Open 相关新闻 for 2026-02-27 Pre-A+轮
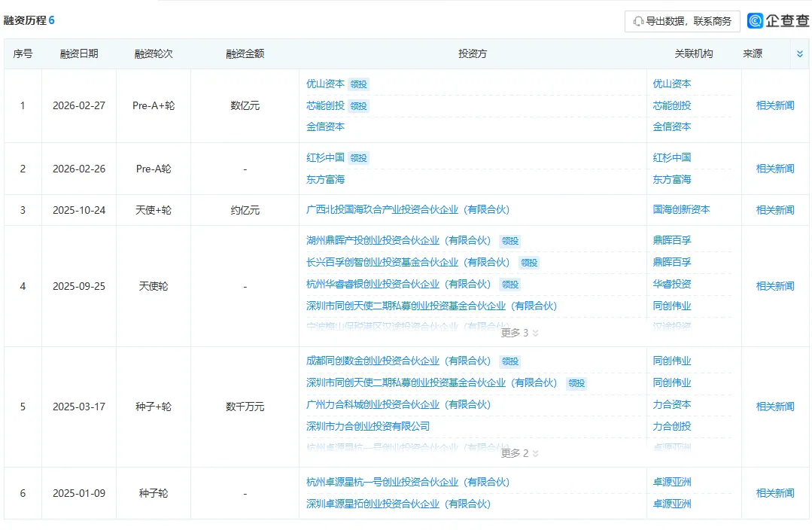The image size is (812, 530). [774, 105]
